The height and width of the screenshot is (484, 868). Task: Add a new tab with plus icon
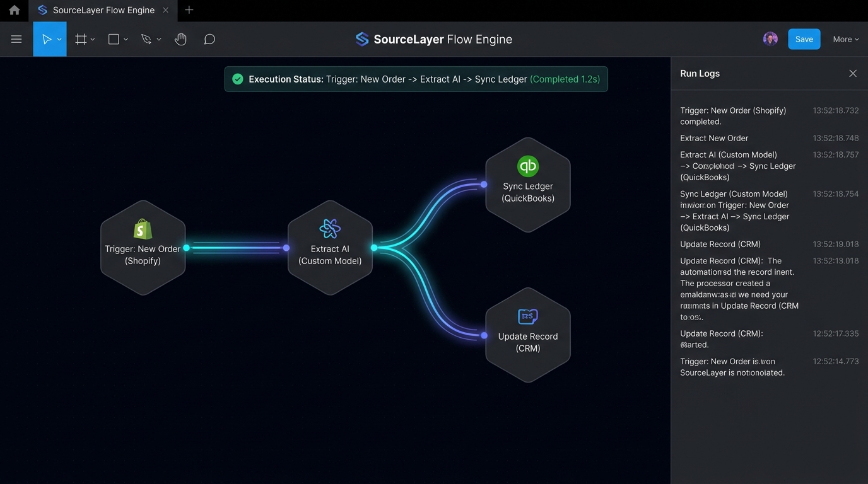(x=189, y=10)
